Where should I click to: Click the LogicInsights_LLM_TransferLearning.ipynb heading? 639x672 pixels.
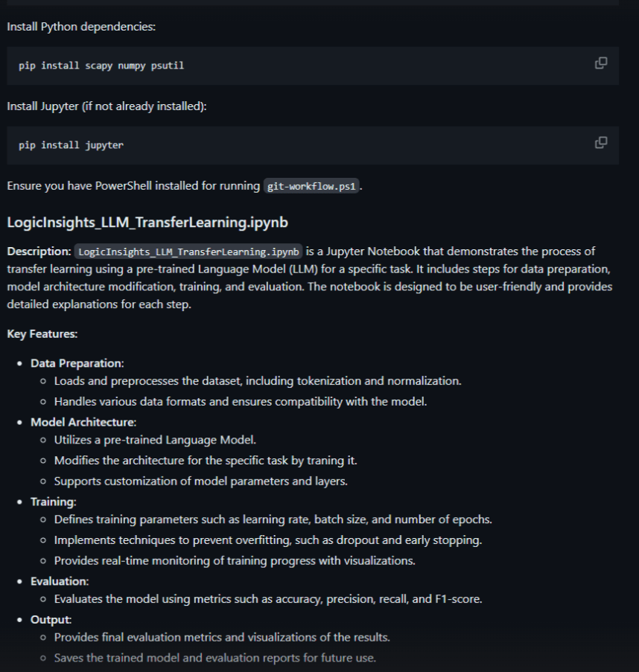(147, 223)
